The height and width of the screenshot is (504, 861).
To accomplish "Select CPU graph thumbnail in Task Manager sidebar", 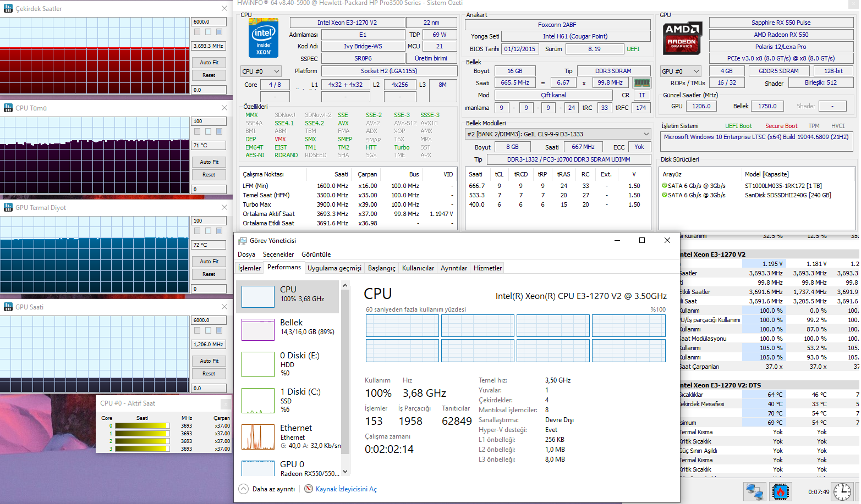I will click(258, 297).
